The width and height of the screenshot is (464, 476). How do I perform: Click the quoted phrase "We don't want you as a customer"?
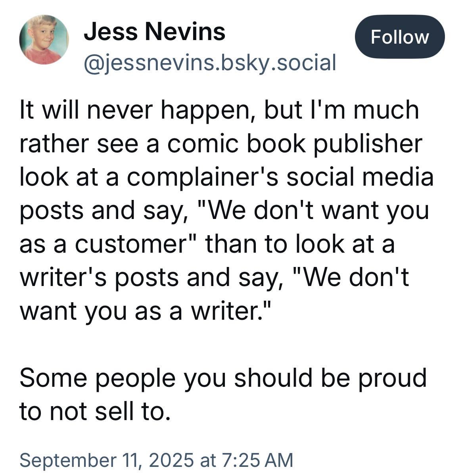224,227
